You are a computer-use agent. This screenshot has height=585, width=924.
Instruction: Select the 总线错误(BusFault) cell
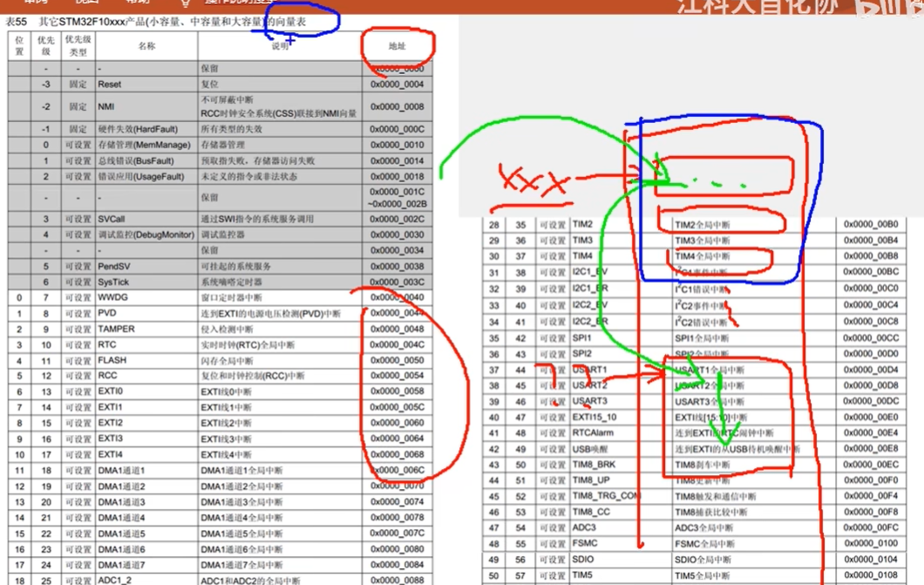coord(146,160)
